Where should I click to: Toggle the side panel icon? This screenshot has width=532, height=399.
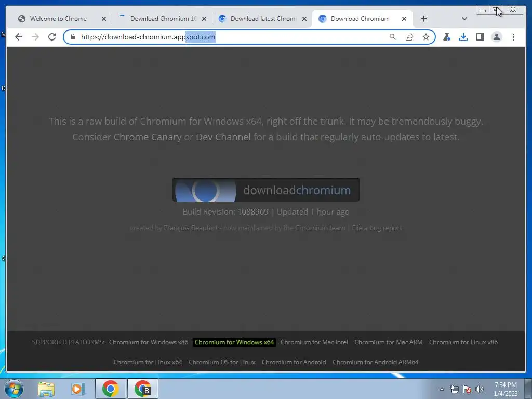480,37
